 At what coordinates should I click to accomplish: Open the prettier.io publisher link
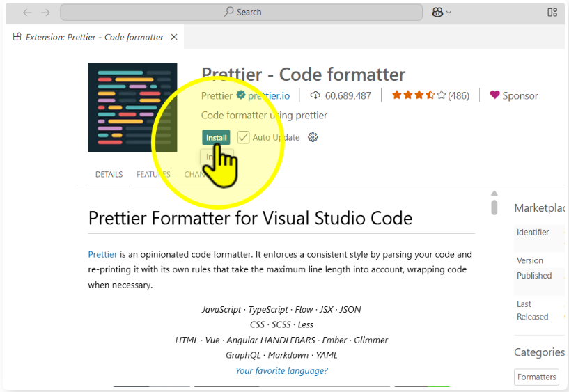click(269, 95)
